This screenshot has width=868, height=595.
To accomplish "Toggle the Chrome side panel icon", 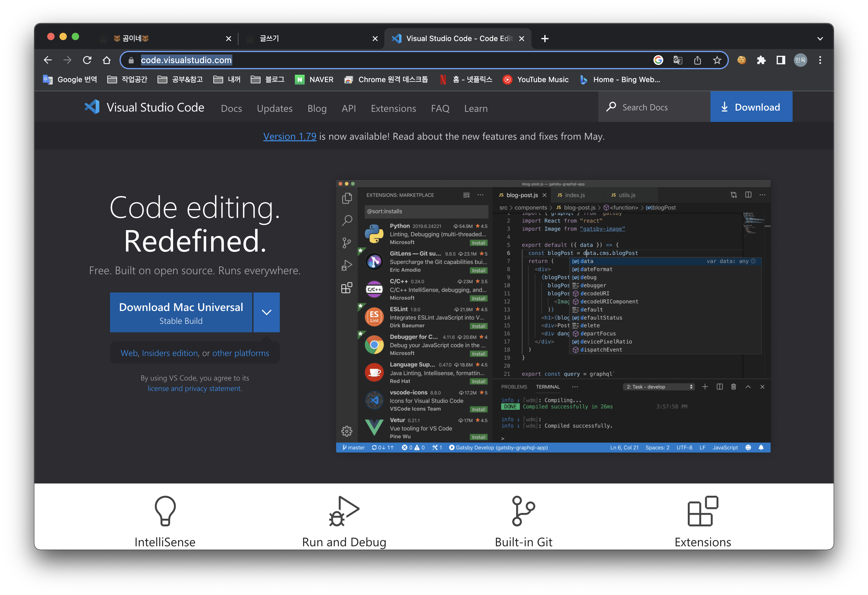I will (x=781, y=60).
